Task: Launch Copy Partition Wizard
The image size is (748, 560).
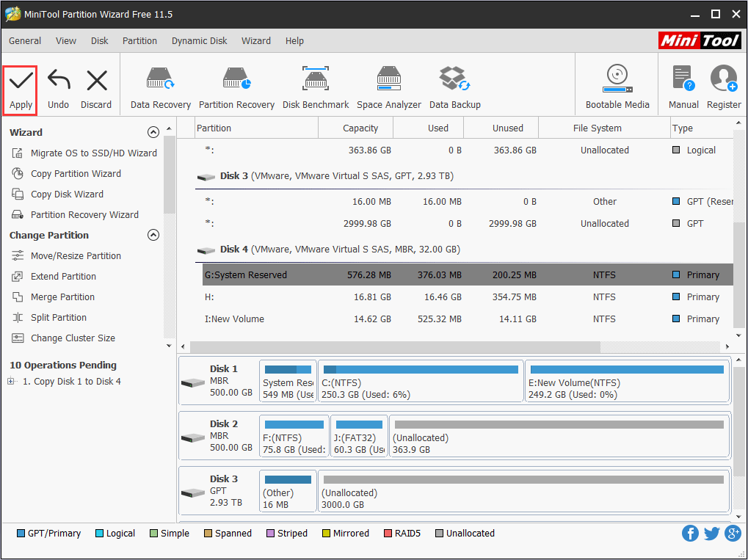Action: [66, 174]
